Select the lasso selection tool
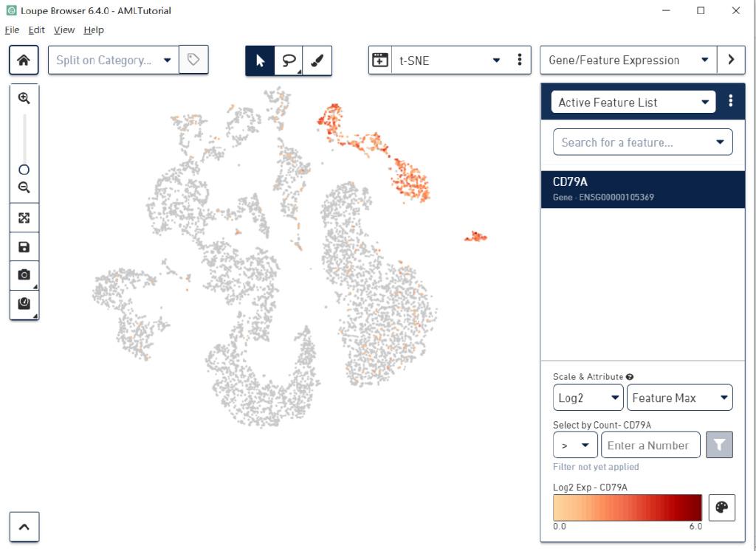This screenshot has width=756, height=551. pos(289,60)
